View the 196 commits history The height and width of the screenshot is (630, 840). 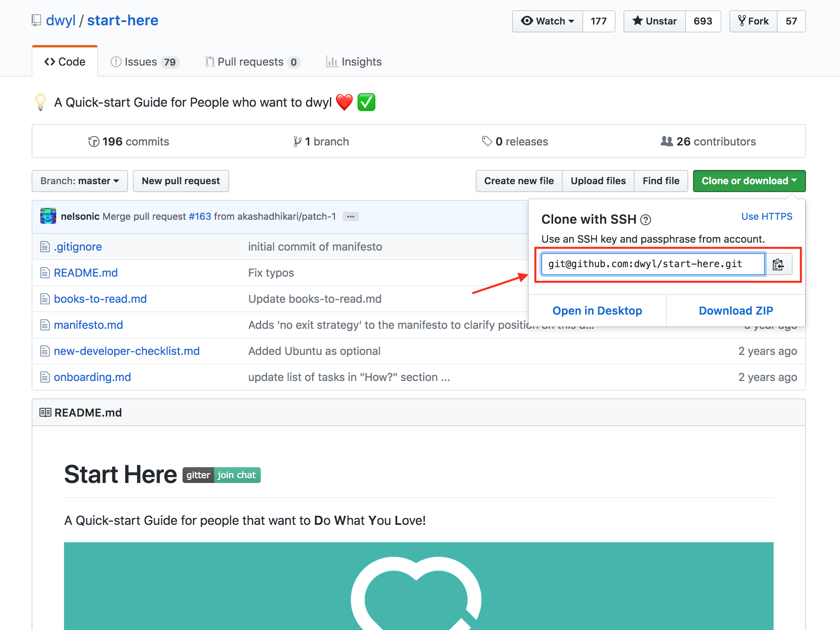129,141
